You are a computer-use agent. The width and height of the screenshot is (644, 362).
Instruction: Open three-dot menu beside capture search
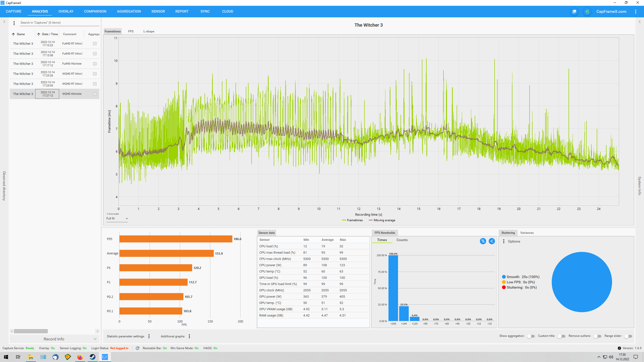tap(14, 23)
